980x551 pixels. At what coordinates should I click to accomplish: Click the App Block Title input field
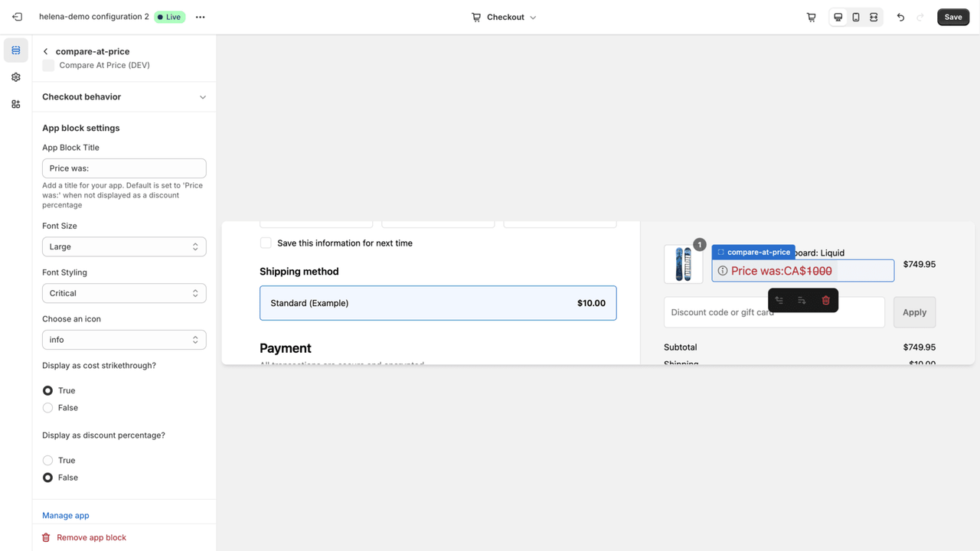pyautogui.click(x=124, y=168)
